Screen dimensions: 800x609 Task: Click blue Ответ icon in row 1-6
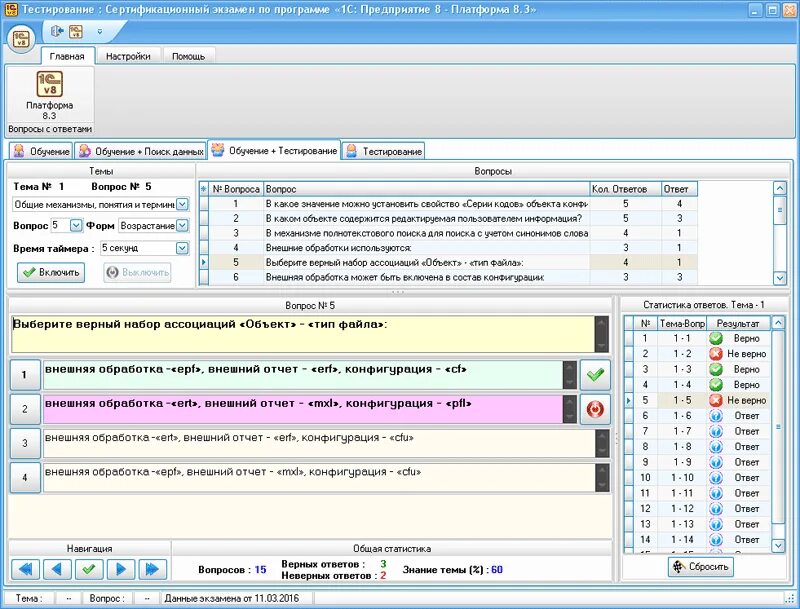pos(716,416)
